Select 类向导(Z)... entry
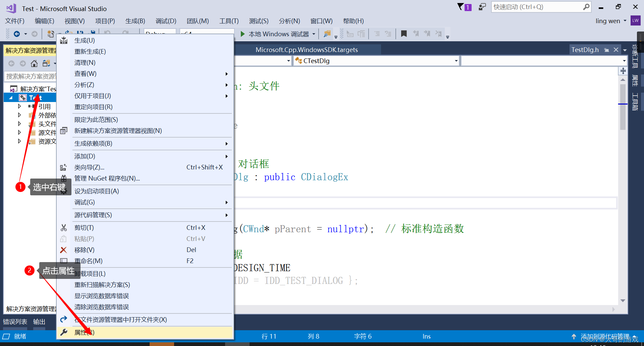The width and height of the screenshot is (644, 346). click(145, 167)
